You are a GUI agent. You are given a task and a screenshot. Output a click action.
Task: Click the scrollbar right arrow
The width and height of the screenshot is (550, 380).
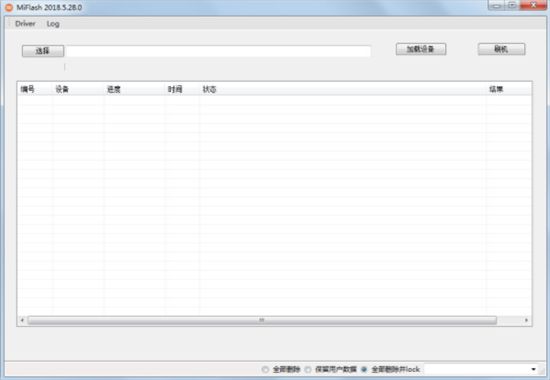click(526, 320)
